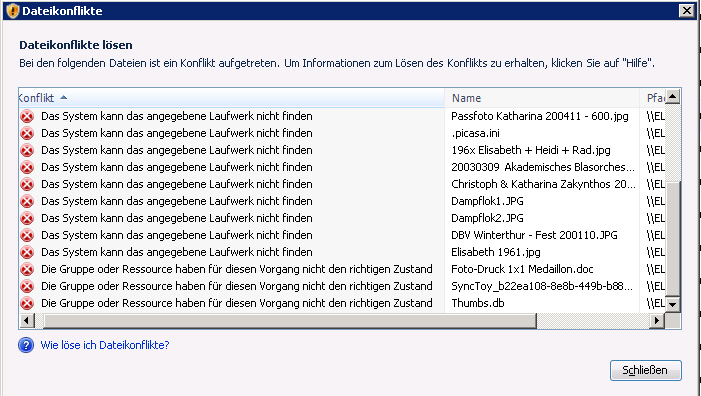Open the Wie löse ich Dateikonflikte link
The height and width of the screenshot is (396, 701).
(x=105, y=345)
